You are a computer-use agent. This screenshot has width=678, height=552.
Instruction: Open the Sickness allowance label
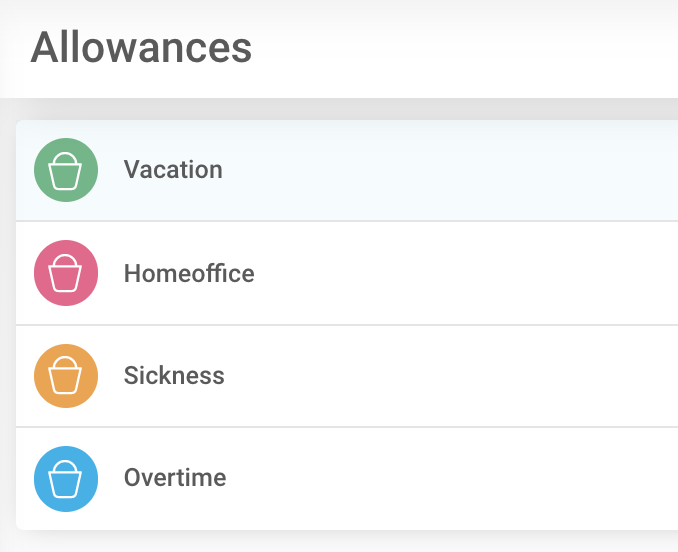174,376
